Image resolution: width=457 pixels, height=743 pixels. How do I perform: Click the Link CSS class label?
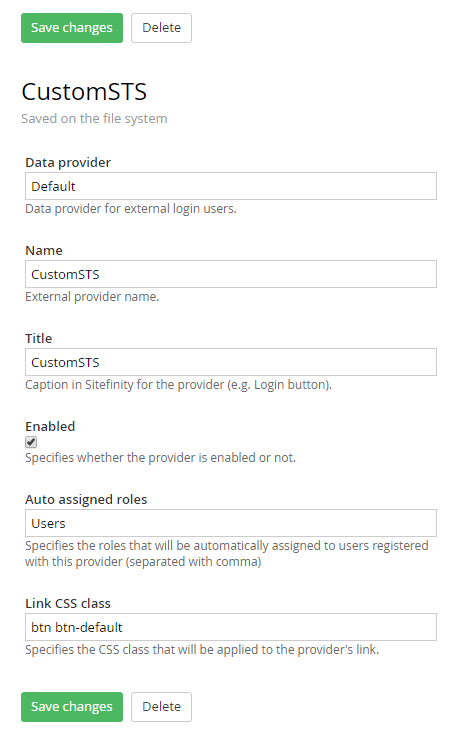pyautogui.click(x=68, y=603)
